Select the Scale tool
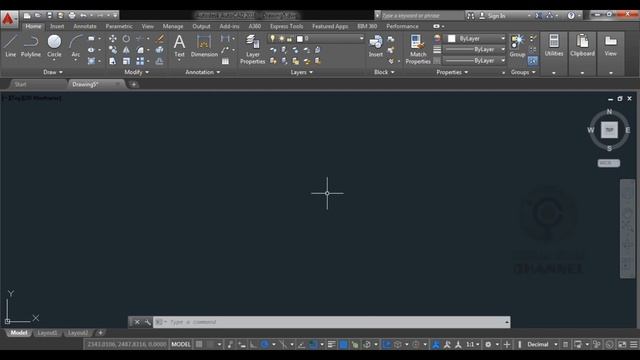 pos(126,61)
